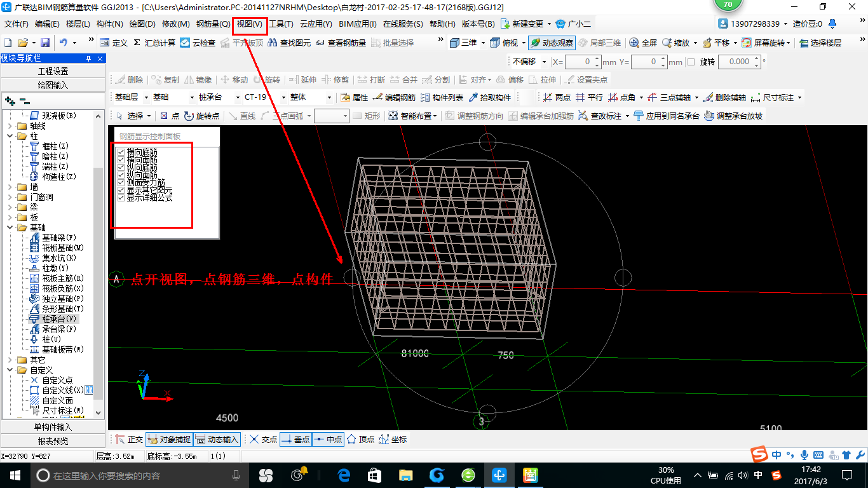
Task: Expand the 其它 tree folder
Action: click(9, 360)
